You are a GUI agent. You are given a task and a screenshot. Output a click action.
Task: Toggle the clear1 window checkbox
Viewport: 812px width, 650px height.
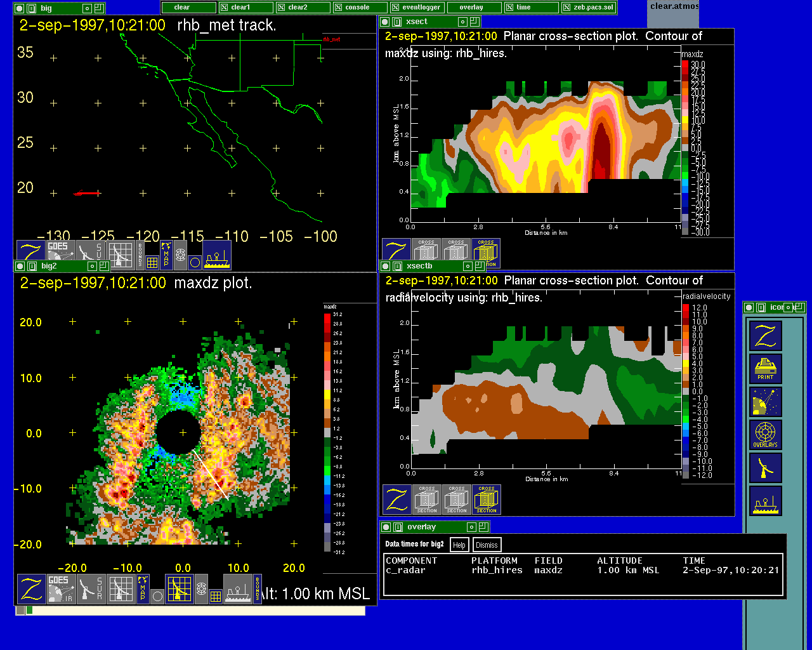pos(225,8)
